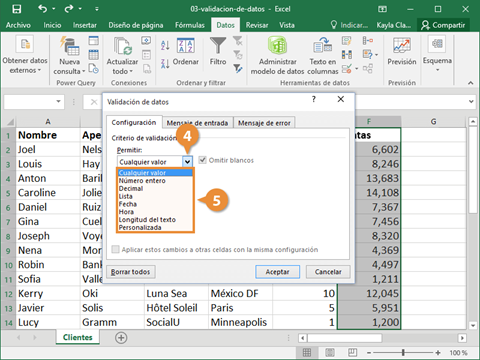The image size is (480, 360).
Task: Select Cualquier valor in list
Action: tap(155, 173)
